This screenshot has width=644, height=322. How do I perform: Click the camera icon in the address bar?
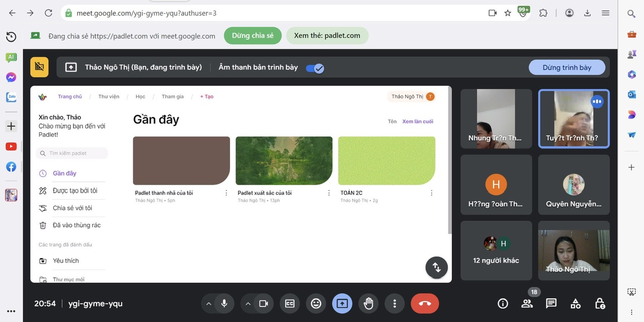[493, 13]
